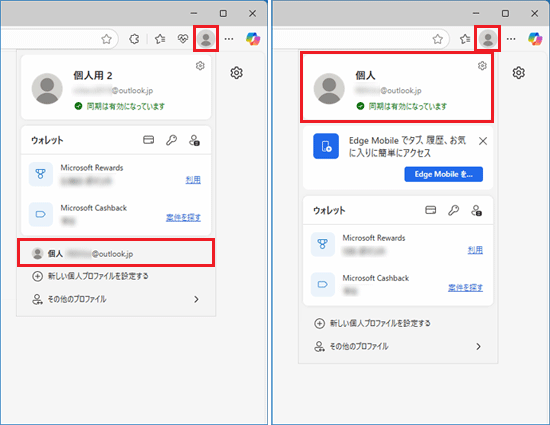The image size is (550, 425).
Task: Minimize the right browser window
Action: click(476, 13)
